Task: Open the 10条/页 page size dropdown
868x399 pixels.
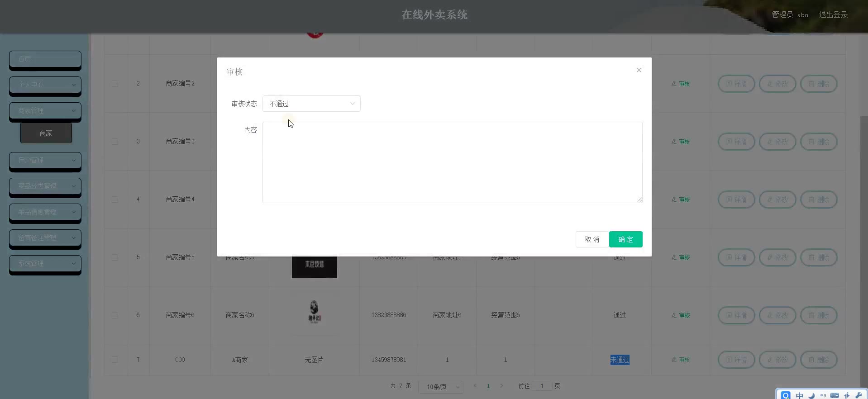Action: click(440, 387)
